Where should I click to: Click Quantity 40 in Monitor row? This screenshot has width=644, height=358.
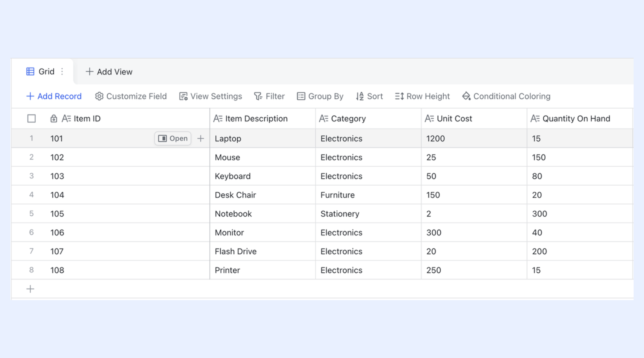point(580,232)
